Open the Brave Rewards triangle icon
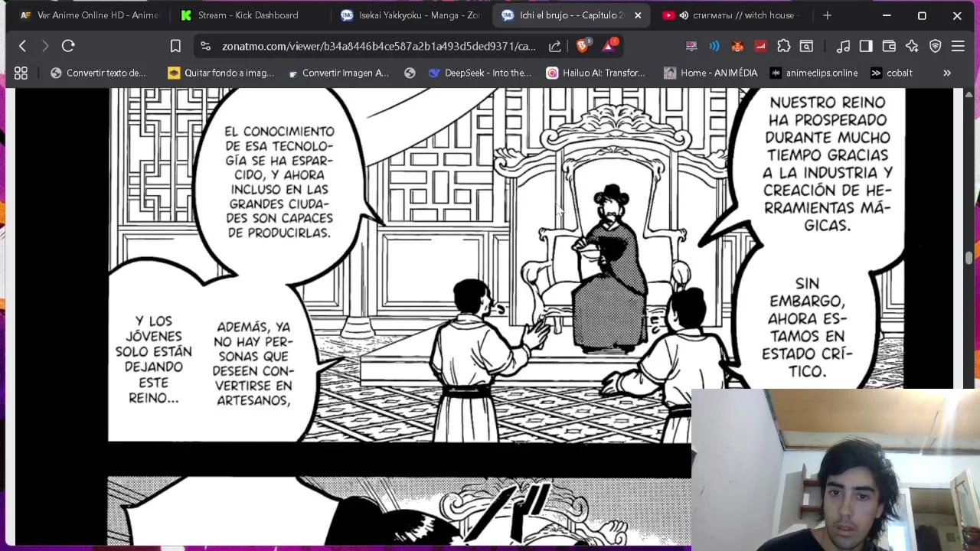The image size is (980, 551). tap(609, 46)
